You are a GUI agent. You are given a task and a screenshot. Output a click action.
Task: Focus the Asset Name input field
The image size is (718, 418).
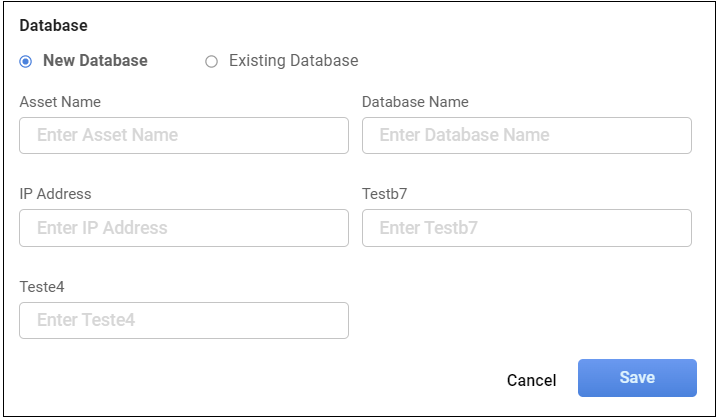click(184, 135)
